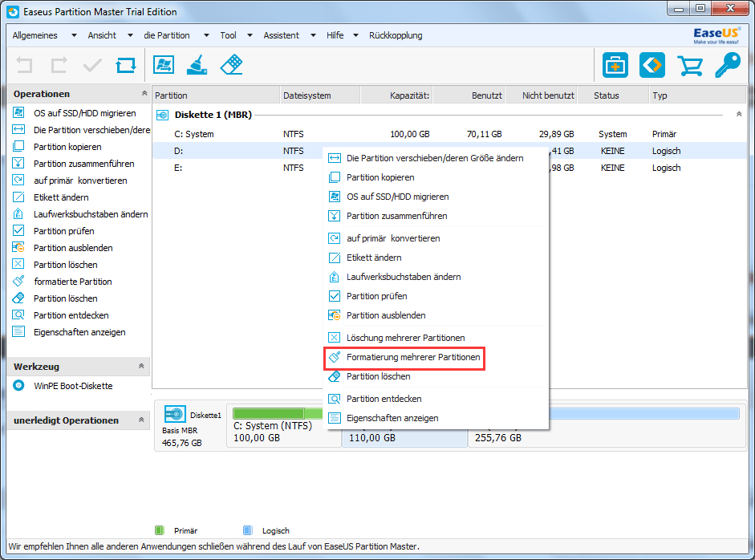This screenshot has width=755, height=560.
Task: Click the key activation icon
Action: (x=728, y=65)
